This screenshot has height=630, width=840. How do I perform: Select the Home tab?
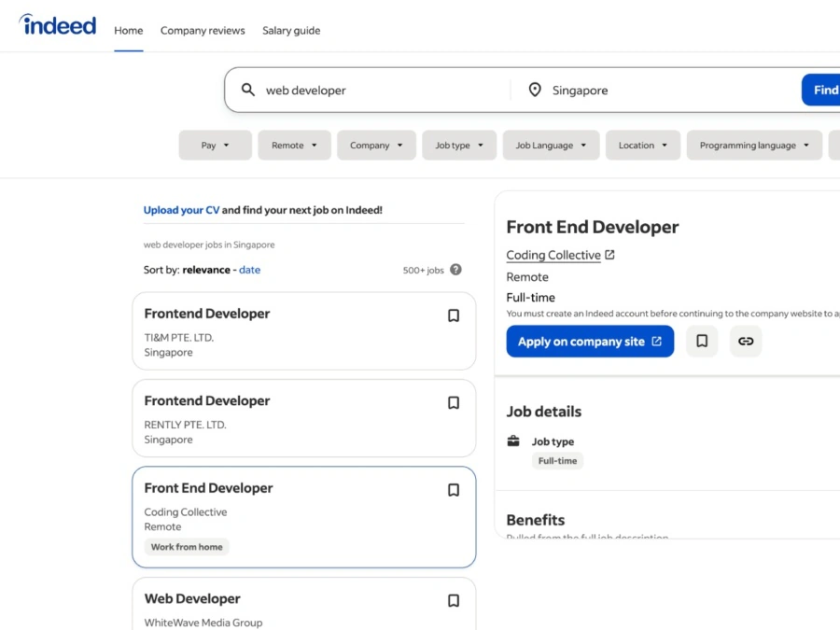[x=128, y=30]
